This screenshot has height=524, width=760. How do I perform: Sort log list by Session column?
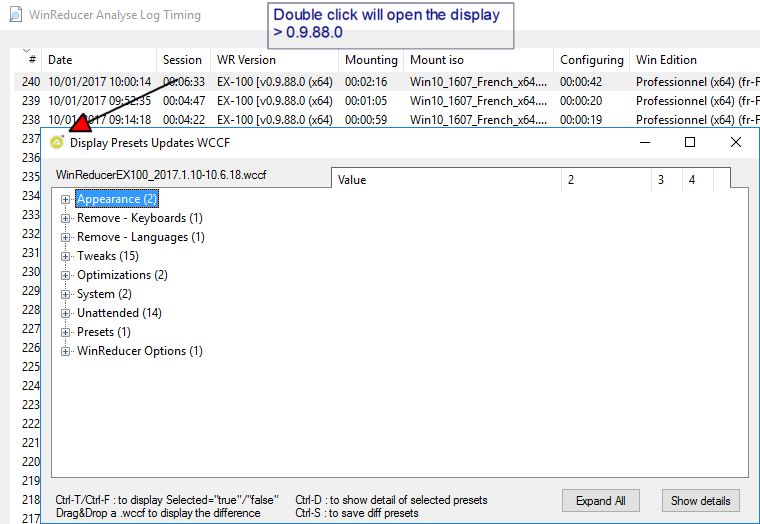coord(183,60)
